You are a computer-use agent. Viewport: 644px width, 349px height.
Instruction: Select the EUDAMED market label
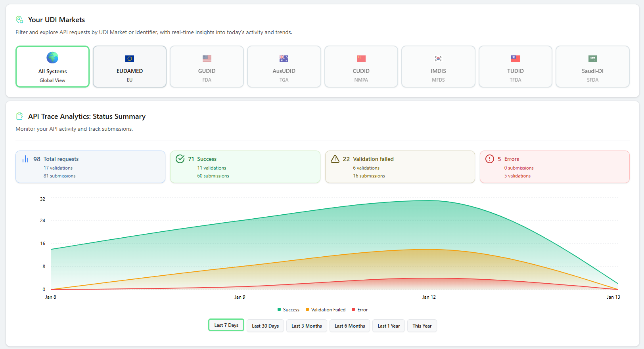[130, 71]
